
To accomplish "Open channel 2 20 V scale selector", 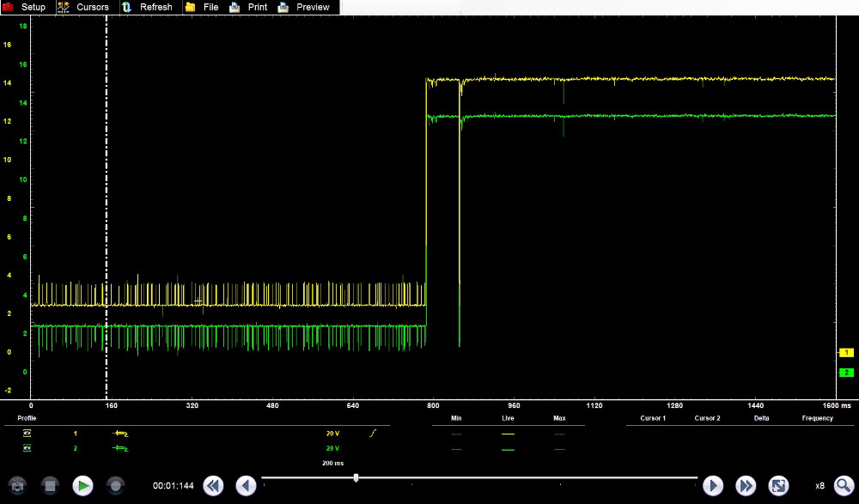I will 332,448.
